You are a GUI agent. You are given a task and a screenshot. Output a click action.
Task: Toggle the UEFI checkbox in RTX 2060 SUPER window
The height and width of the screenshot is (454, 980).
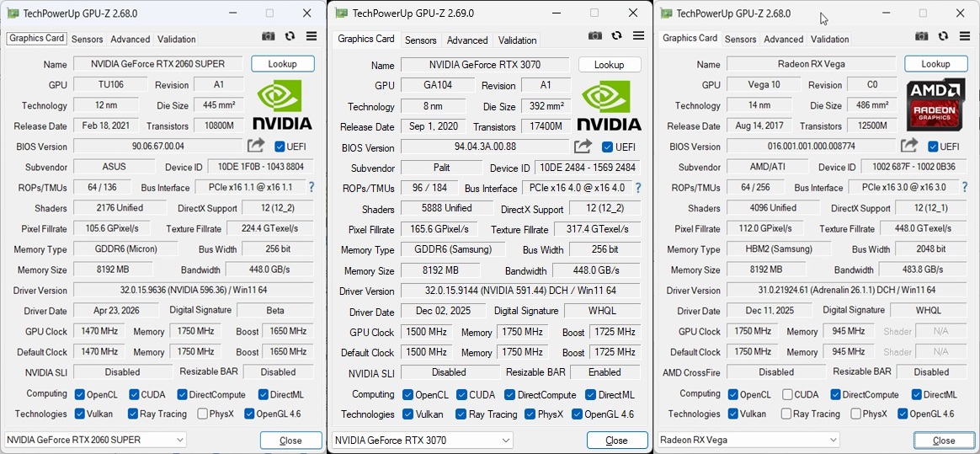click(280, 147)
